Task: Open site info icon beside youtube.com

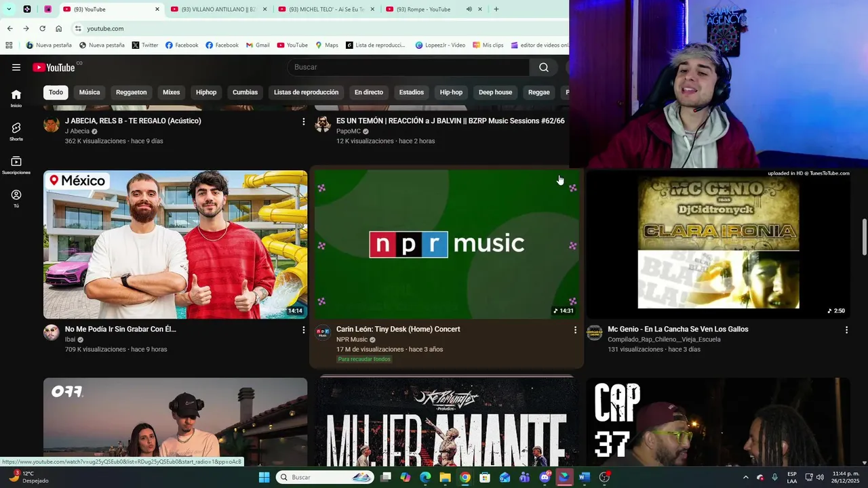Action: pyautogui.click(x=78, y=28)
